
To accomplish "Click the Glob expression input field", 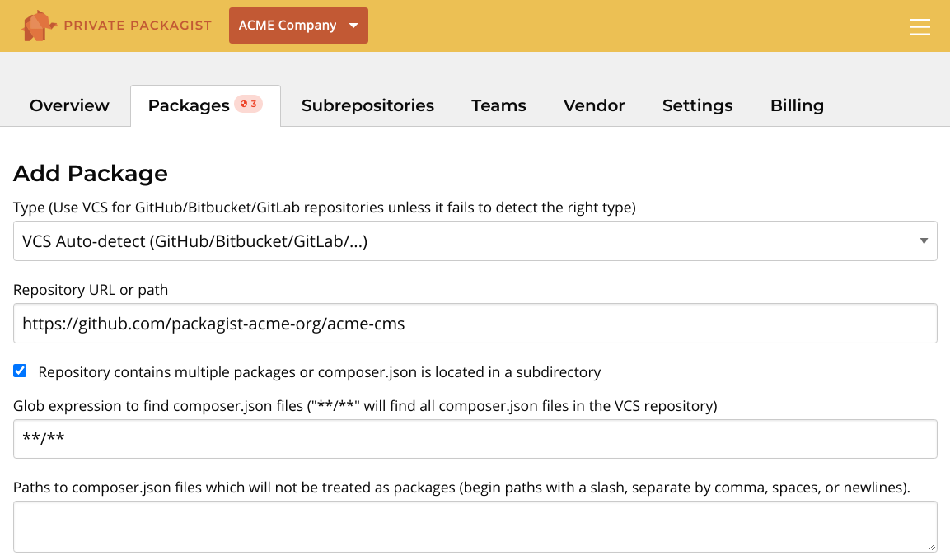I will pos(475,439).
